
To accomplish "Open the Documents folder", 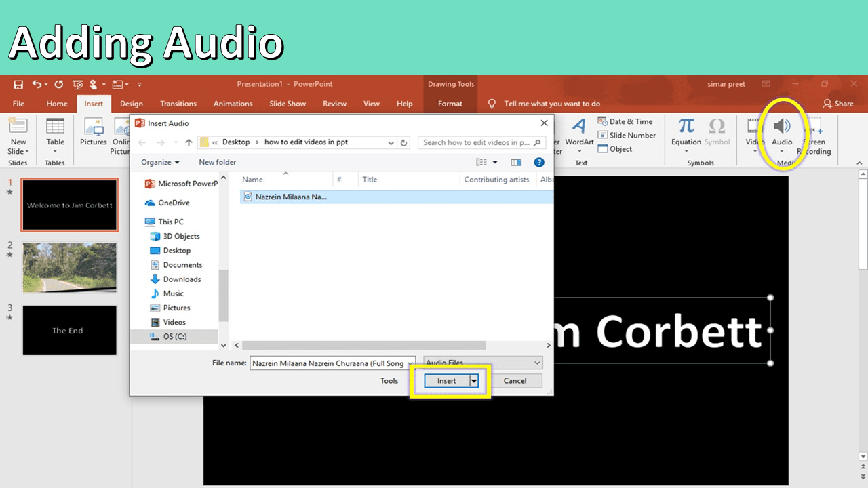I will [176, 264].
